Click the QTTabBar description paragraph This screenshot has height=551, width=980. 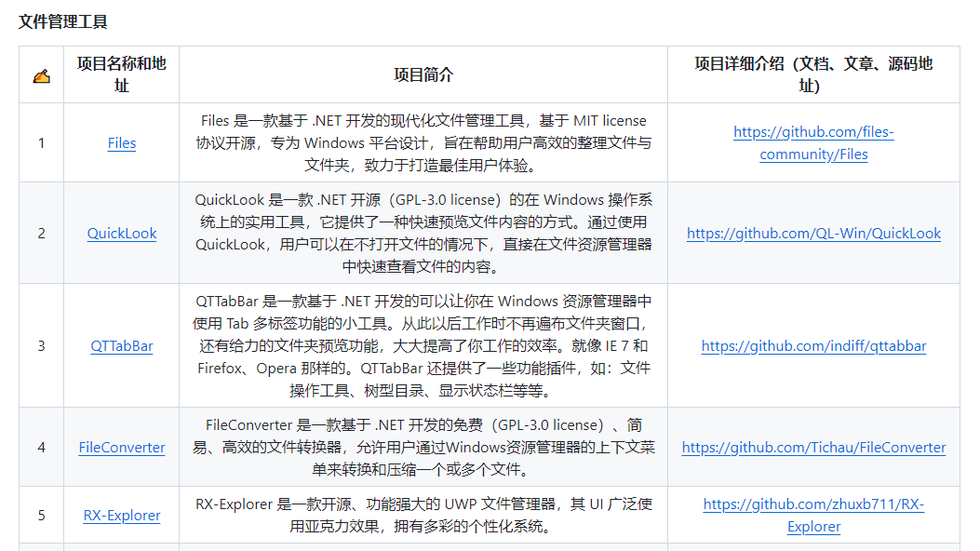pos(423,345)
